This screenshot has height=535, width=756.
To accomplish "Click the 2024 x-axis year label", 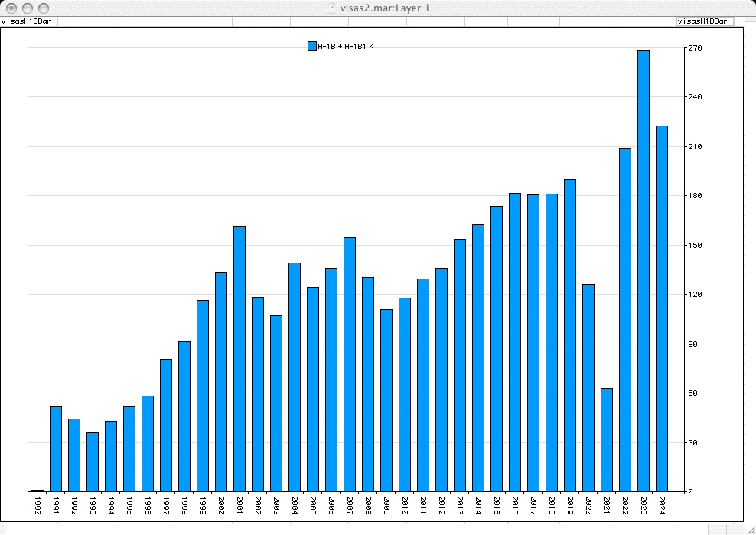I will (662, 505).
